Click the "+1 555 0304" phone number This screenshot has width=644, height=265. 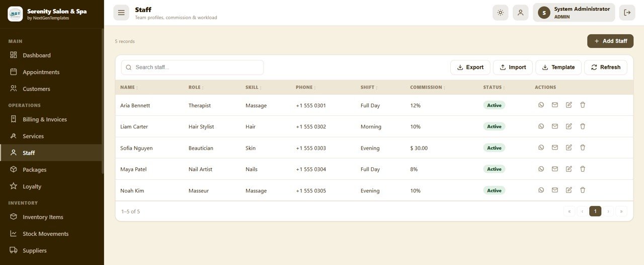[x=311, y=169]
